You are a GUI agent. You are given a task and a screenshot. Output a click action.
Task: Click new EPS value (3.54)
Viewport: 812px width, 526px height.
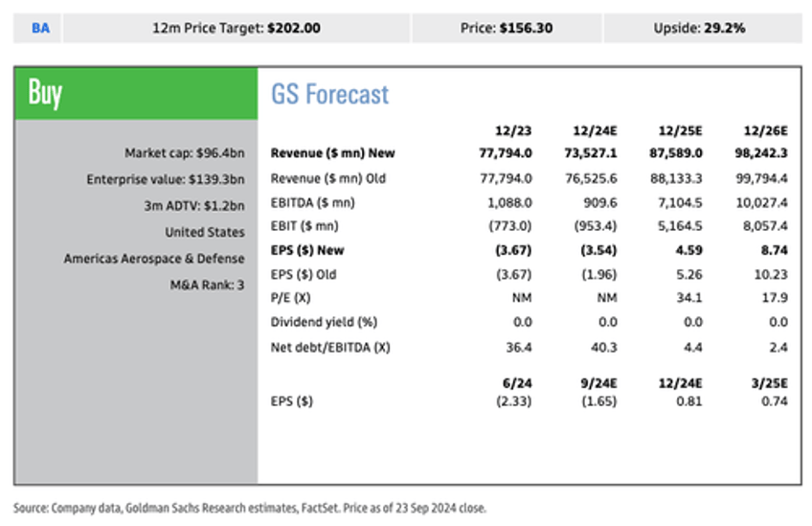click(x=598, y=250)
